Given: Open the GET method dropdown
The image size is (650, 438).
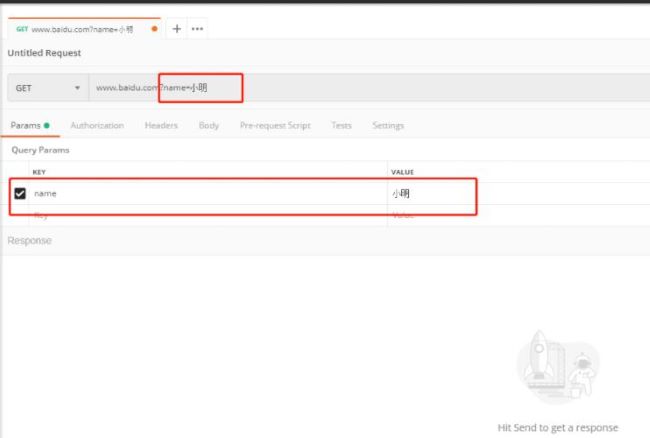Looking at the screenshot, I should point(47,88).
